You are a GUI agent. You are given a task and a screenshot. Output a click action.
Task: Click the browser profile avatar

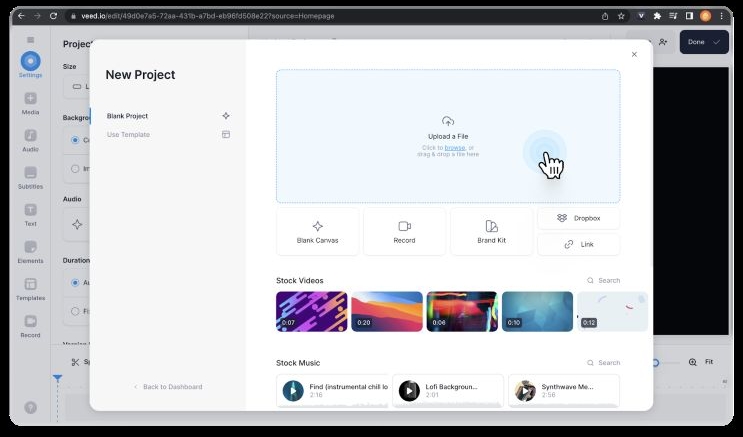[x=706, y=16]
